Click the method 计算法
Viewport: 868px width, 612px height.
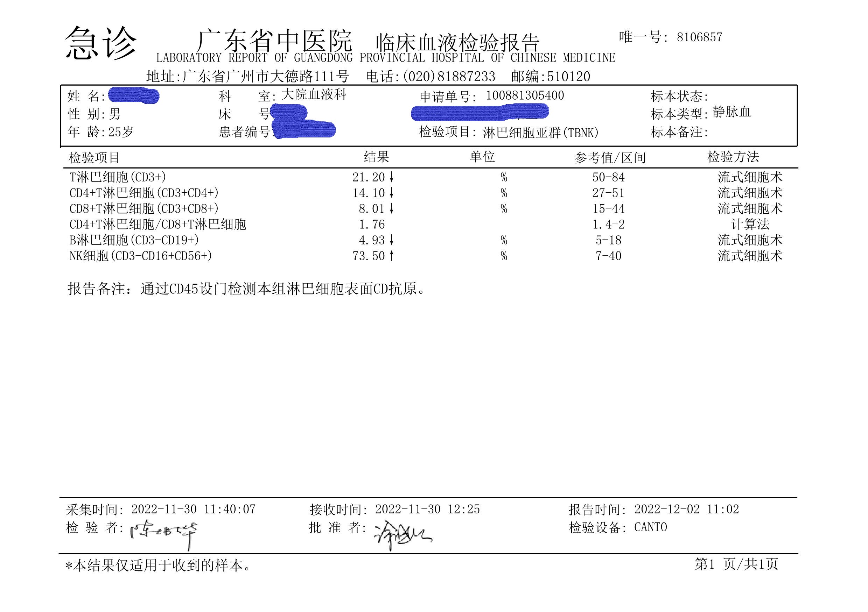(x=750, y=225)
